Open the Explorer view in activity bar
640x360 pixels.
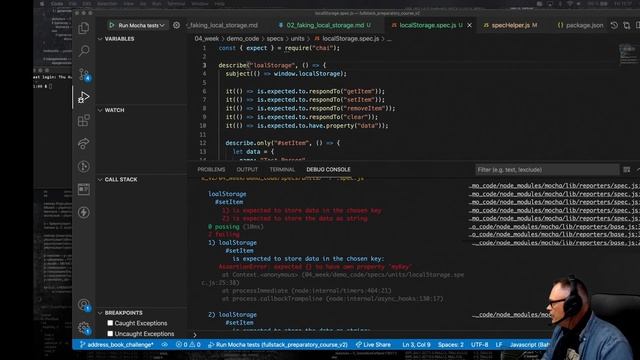pos(84,28)
